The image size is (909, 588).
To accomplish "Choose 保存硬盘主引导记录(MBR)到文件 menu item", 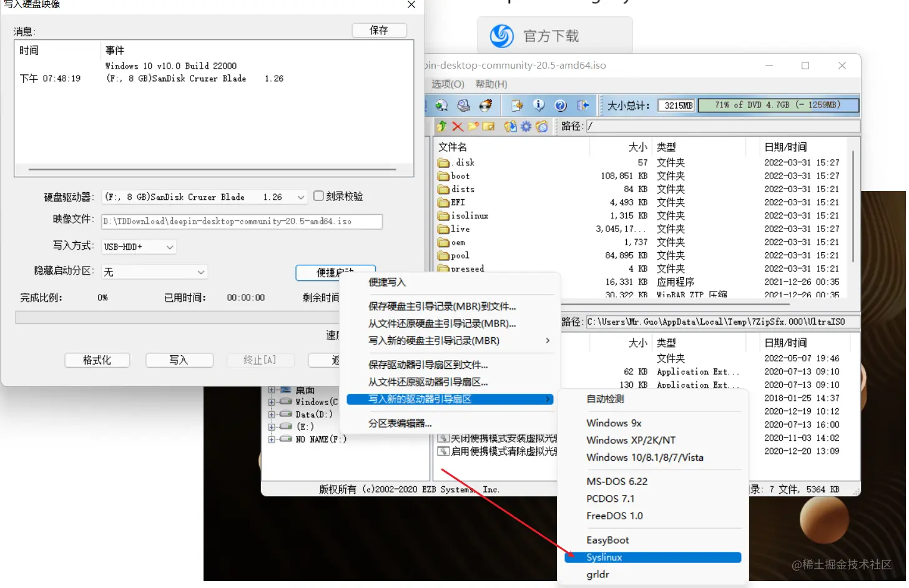I will pyautogui.click(x=442, y=306).
